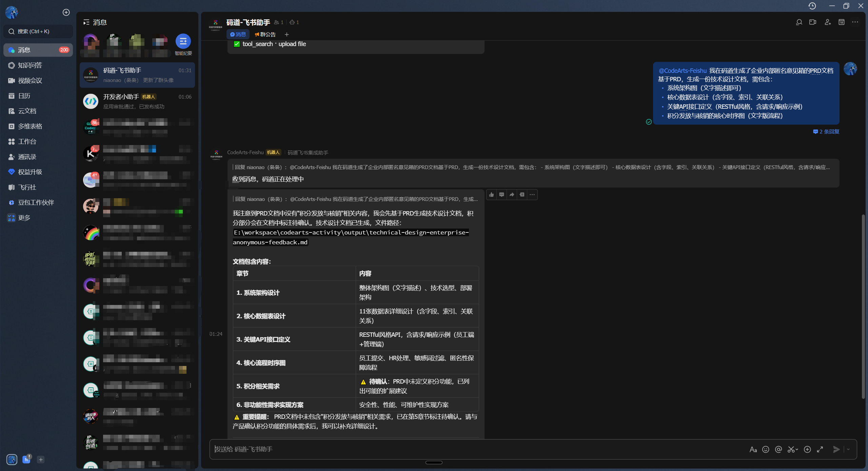
Task: Click the @ mention icon in the message box
Action: click(x=778, y=450)
